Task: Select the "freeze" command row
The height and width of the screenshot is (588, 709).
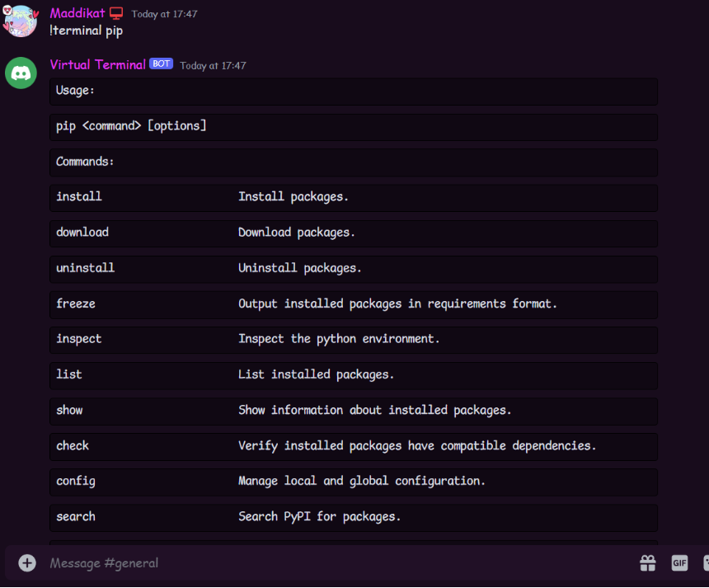Action: [x=354, y=303]
